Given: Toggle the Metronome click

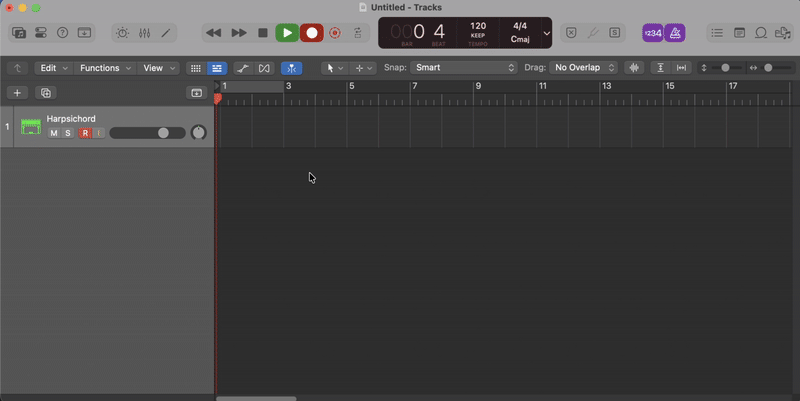Looking at the screenshot, I should pos(675,33).
